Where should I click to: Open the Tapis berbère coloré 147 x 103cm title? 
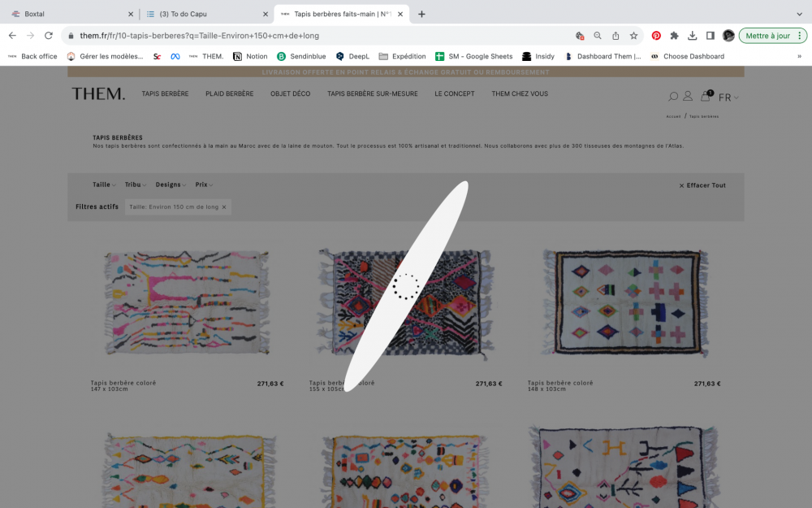pyautogui.click(x=123, y=383)
